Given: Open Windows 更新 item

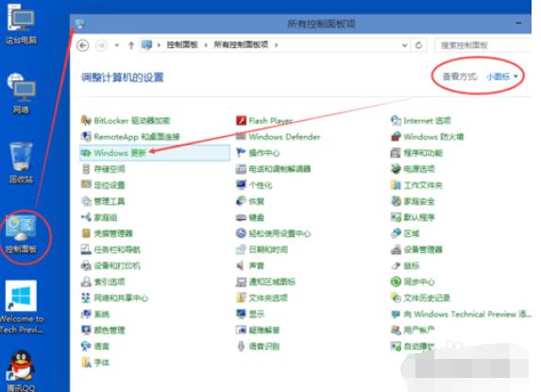Looking at the screenshot, I should (x=155, y=153).
